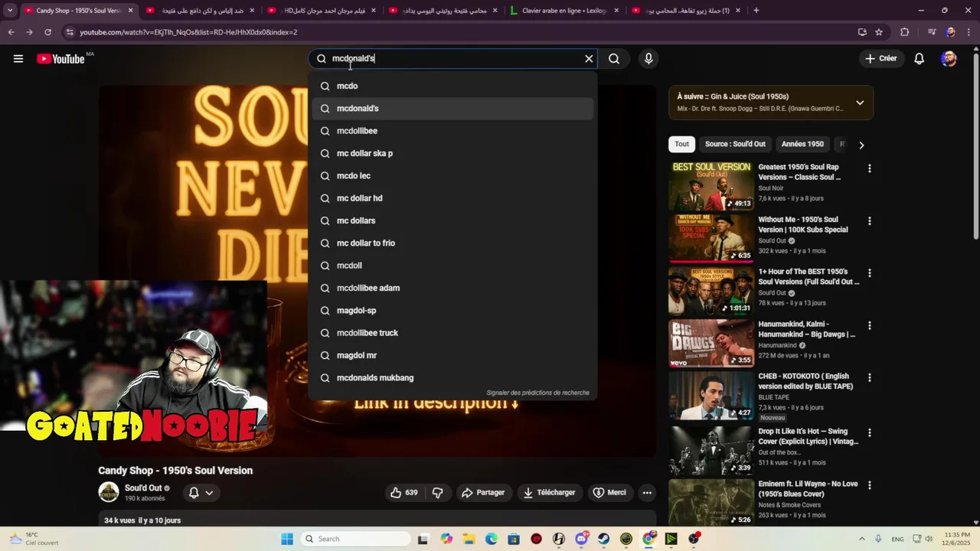The width and height of the screenshot is (980, 551).
Task: Open the account avatar menu
Action: 949,59
